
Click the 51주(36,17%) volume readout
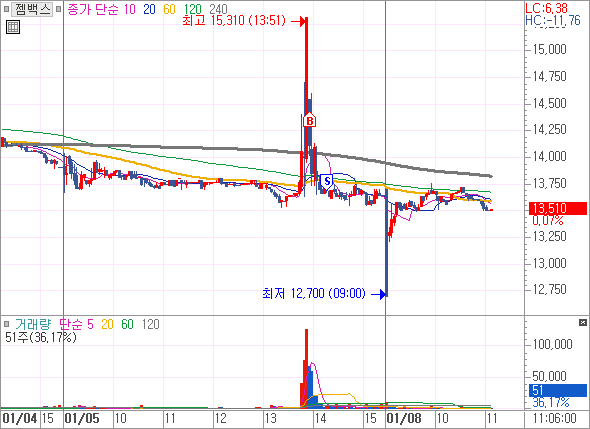click(41, 337)
